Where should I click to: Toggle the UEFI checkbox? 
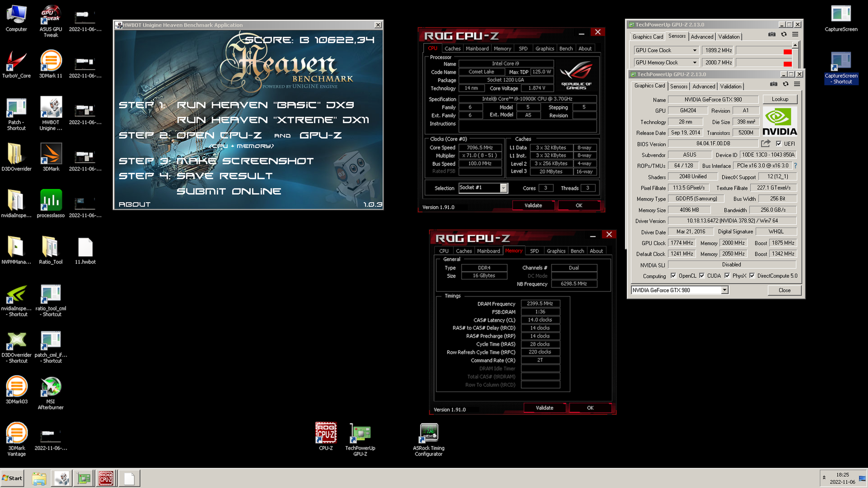click(778, 144)
